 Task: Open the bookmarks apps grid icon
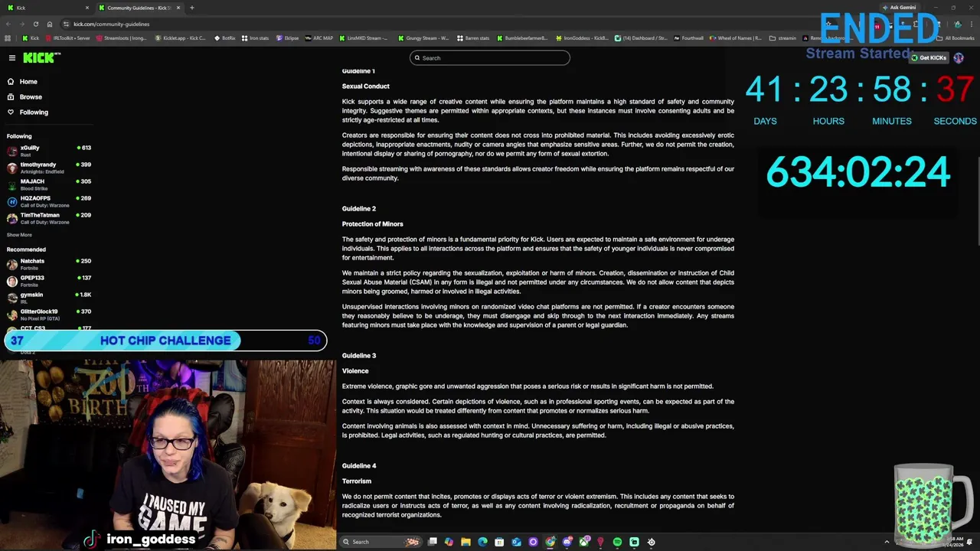pyautogui.click(x=8, y=38)
